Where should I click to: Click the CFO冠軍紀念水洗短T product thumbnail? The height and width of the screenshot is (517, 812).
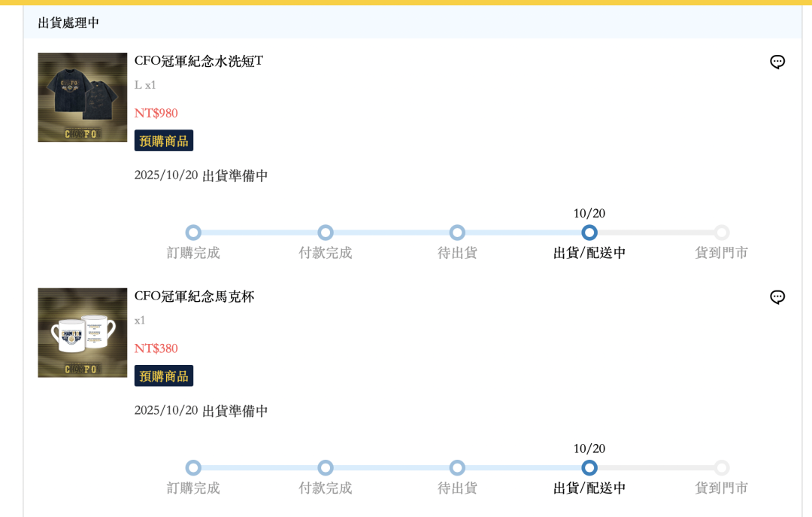click(x=83, y=97)
